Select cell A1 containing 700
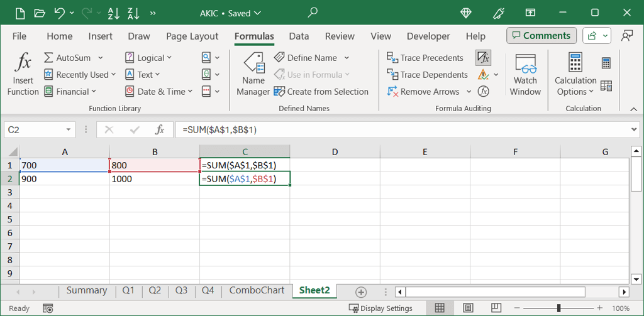Screen dimensions: 644x316 65,165
